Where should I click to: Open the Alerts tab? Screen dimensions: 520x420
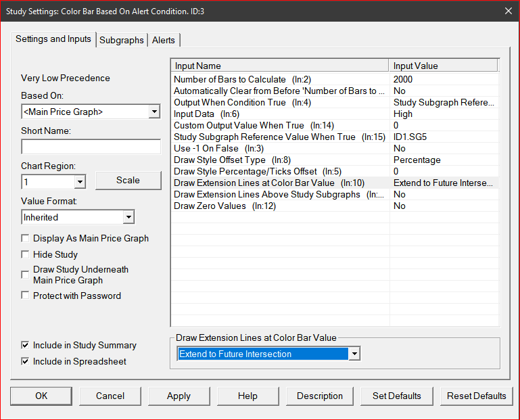coord(163,40)
